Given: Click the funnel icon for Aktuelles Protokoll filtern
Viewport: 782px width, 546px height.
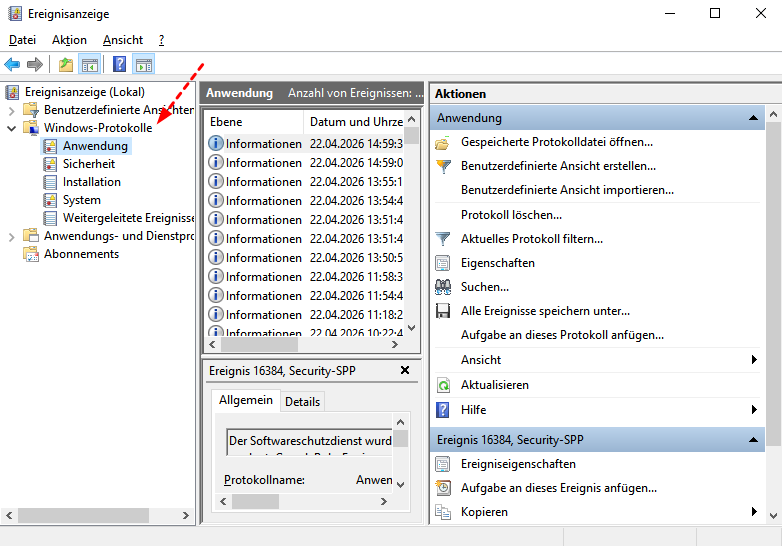Looking at the screenshot, I should [x=443, y=239].
